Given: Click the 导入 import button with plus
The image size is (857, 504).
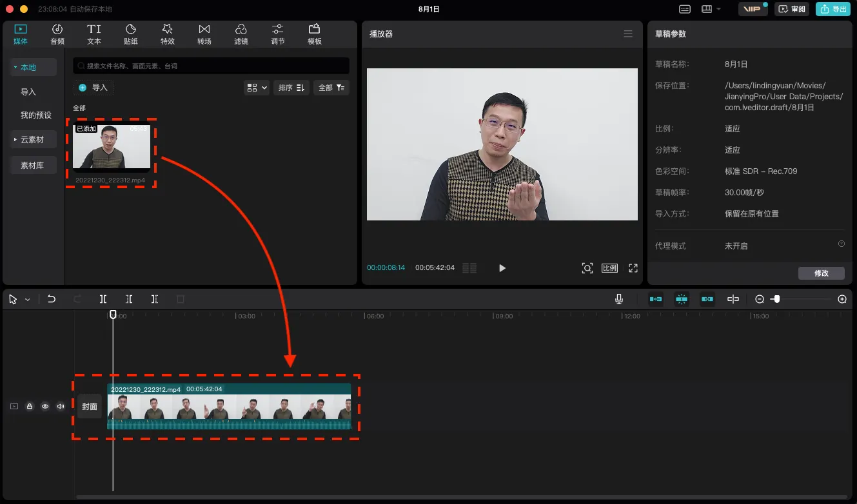Looking at the screenshot, I should 94,88.
